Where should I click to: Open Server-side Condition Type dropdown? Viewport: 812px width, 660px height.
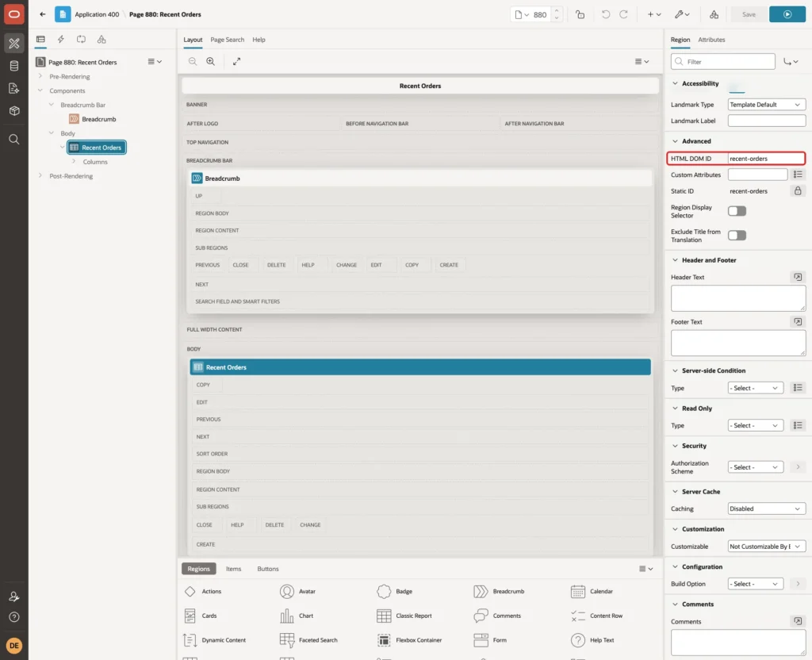coord(755,388)
